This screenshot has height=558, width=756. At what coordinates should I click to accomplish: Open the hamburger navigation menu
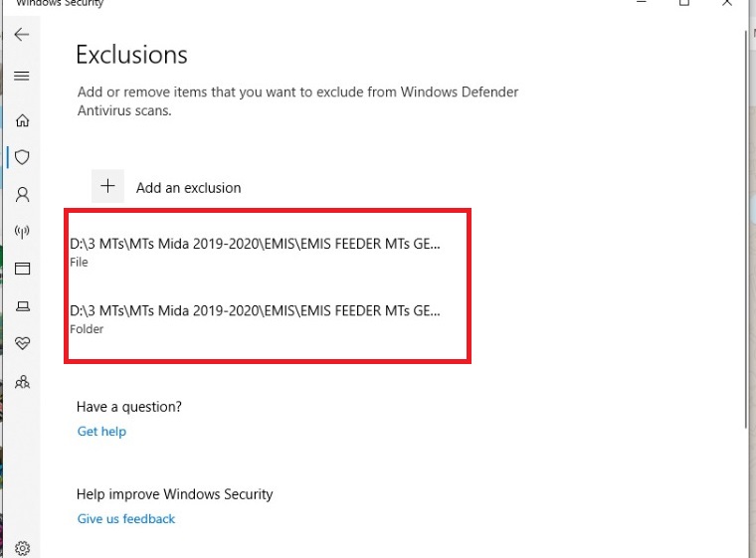point(21,76)
